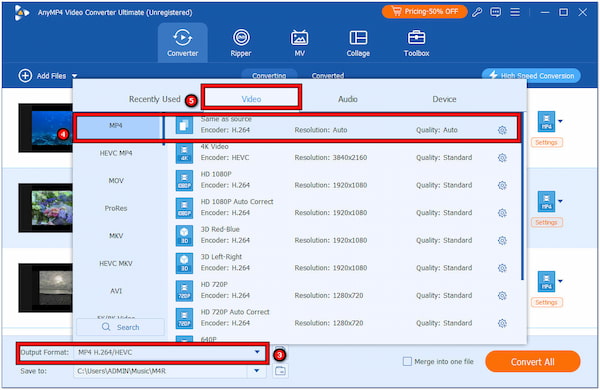600x390 pixels.
Task: Open the Converter module
Action: pyautogui.click(x=183, y=43)
